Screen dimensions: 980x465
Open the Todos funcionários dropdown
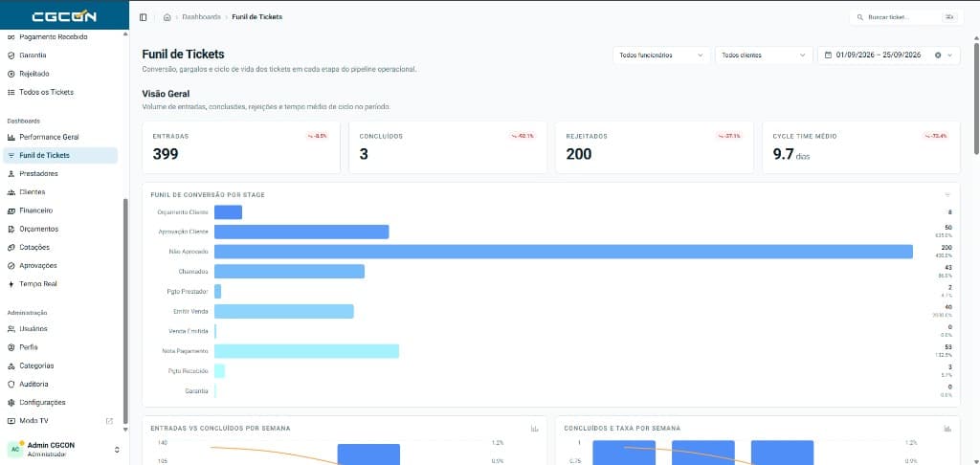(662, 55)
